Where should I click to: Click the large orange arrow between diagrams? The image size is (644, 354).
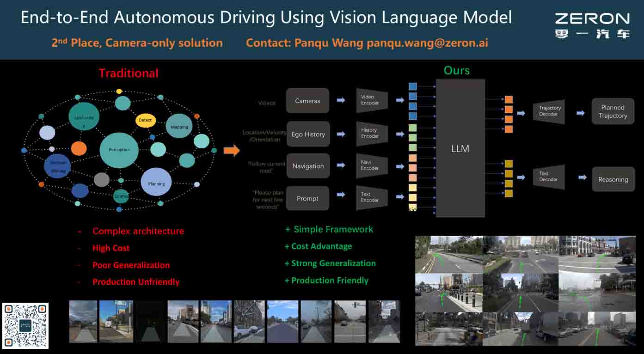[x=232, y=150]
